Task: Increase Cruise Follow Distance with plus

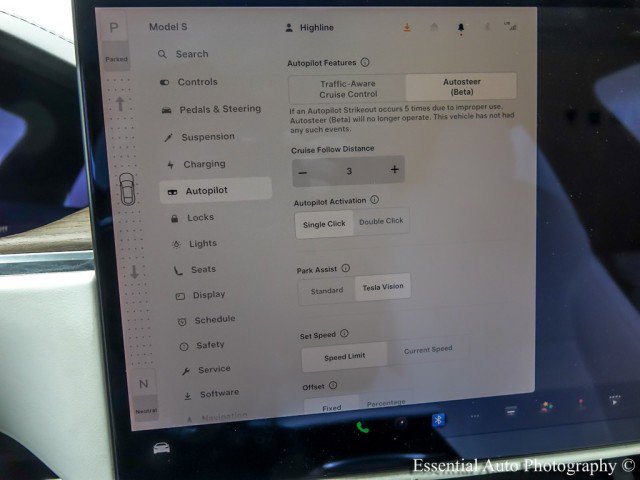Action: 394,170
